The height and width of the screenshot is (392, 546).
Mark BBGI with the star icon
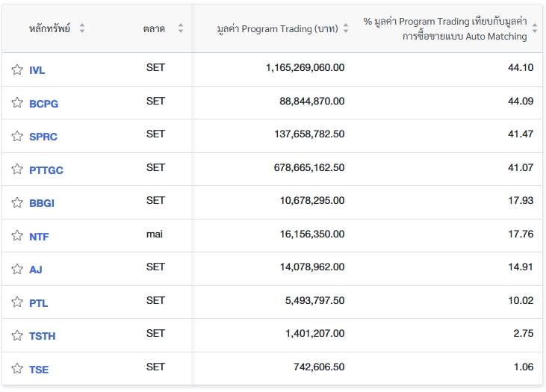(16, 202)
